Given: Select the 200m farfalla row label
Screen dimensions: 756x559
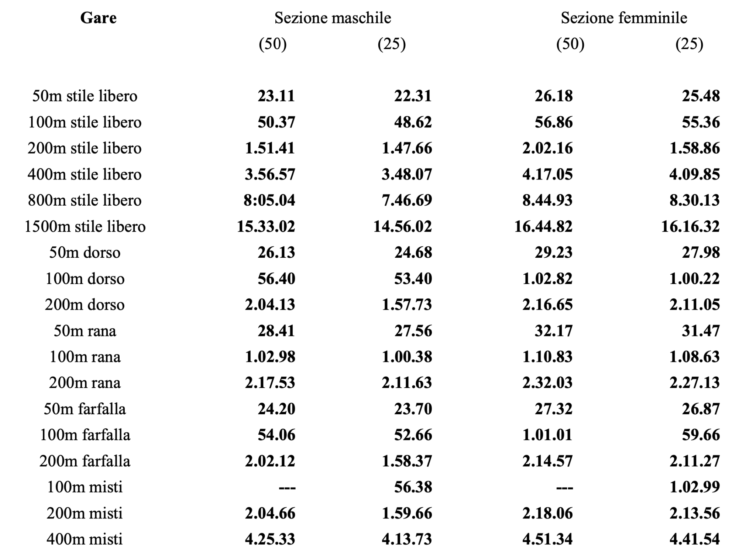Looking at the screenshot, I should click(x=85, y=461).
